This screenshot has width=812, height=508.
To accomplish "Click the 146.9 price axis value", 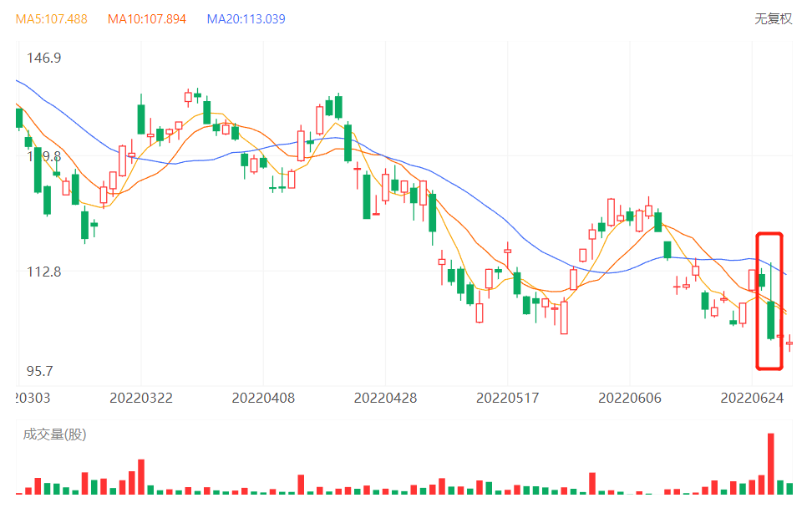I will point(44,58).
